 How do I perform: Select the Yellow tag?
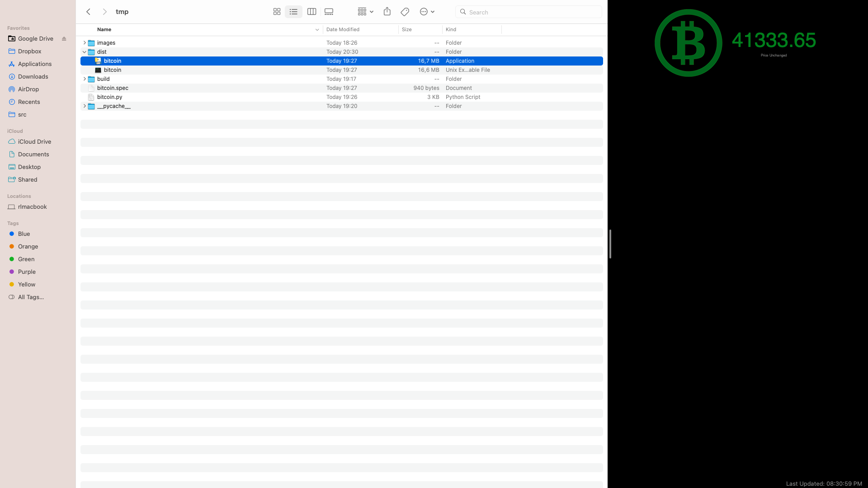pos(26,285)
